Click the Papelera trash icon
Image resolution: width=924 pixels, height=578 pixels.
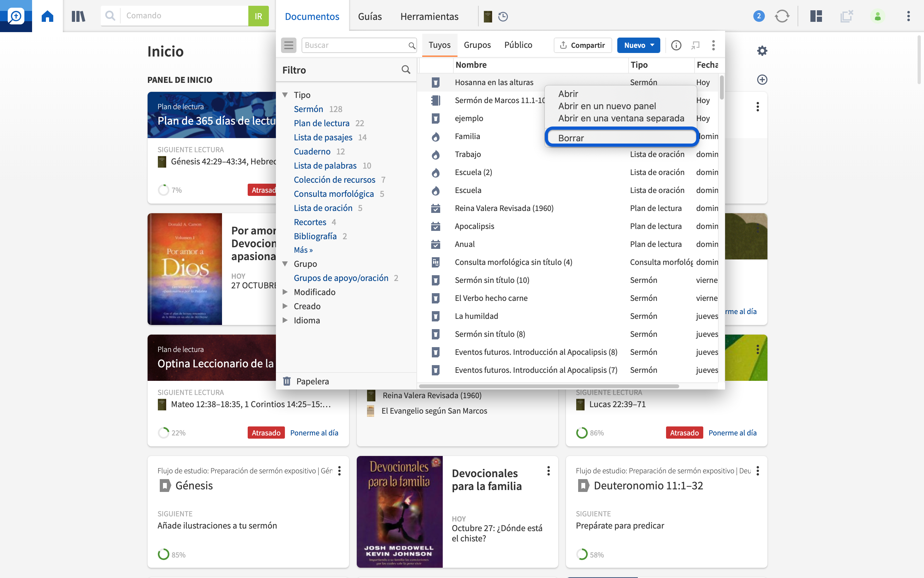coord(287,381)
